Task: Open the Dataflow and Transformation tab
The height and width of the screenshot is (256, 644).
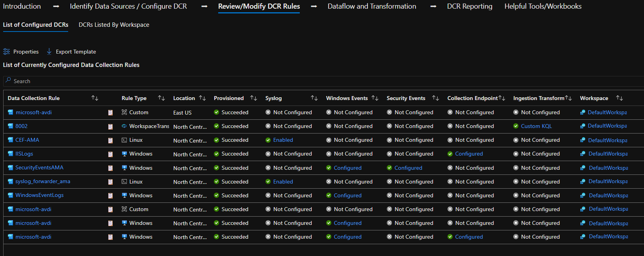Action: pos(371,6)
